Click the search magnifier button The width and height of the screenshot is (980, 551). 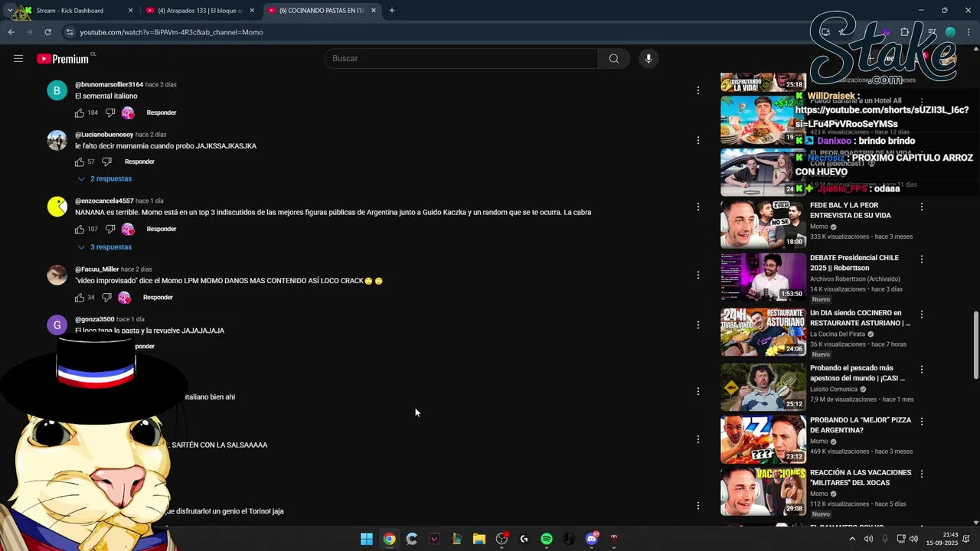tap(614, 58)
